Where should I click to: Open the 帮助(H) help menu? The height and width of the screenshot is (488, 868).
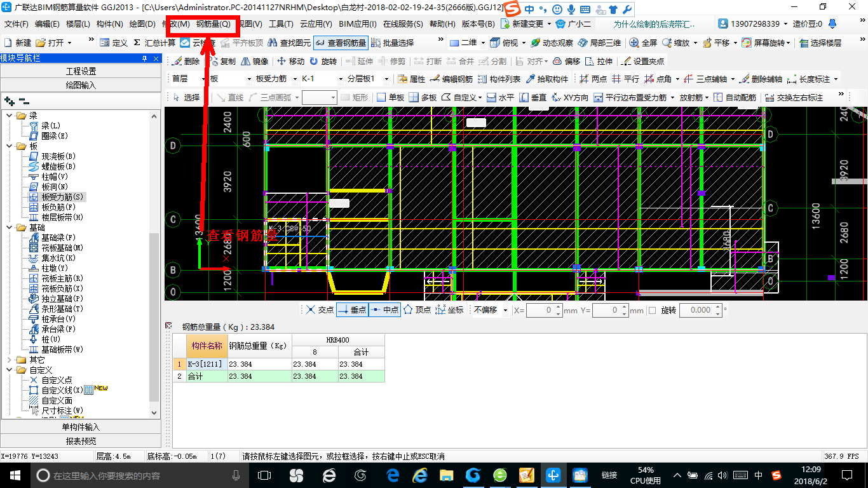(442, 24)
